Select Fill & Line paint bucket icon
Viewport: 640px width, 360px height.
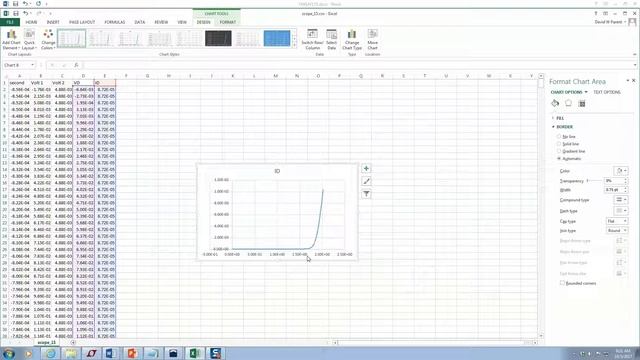tap(555, 103)
